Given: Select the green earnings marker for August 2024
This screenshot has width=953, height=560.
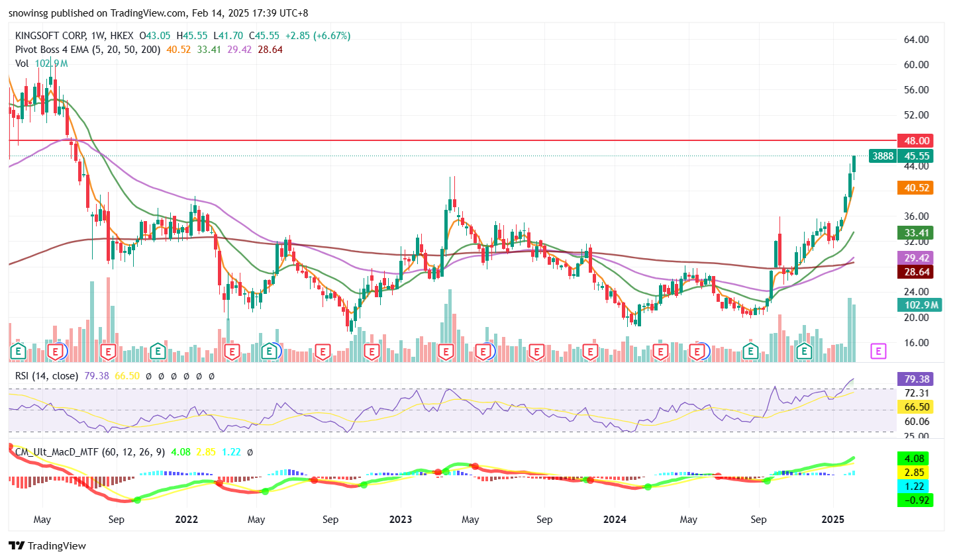Looking at the screenshot, I should click(750, 351).
